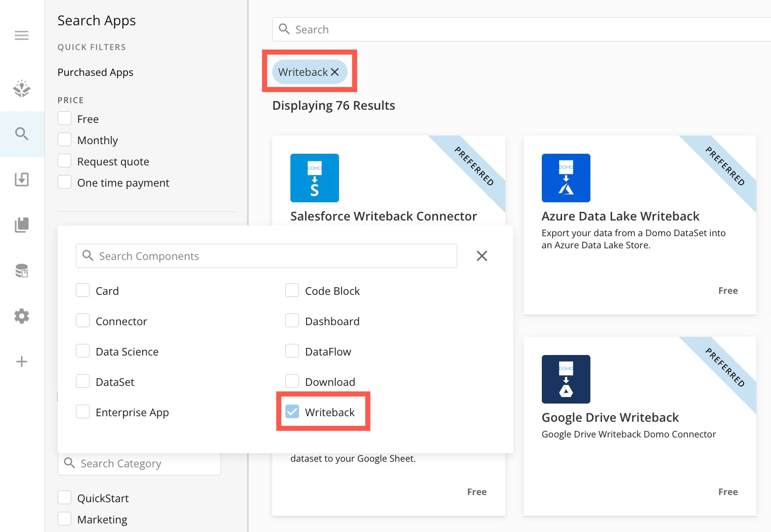Check the Connector component checkbox

click(x=82, y=321)
